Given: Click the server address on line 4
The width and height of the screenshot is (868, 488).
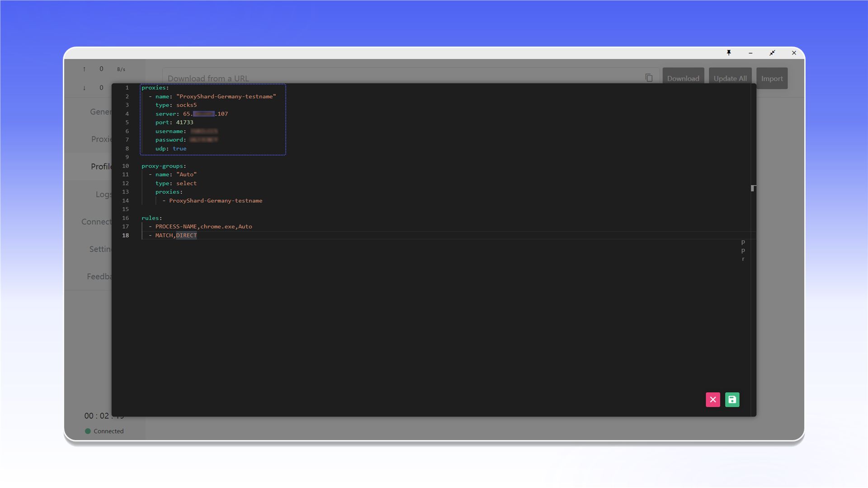Looking at the screenshot, I should tap(205, 114).
